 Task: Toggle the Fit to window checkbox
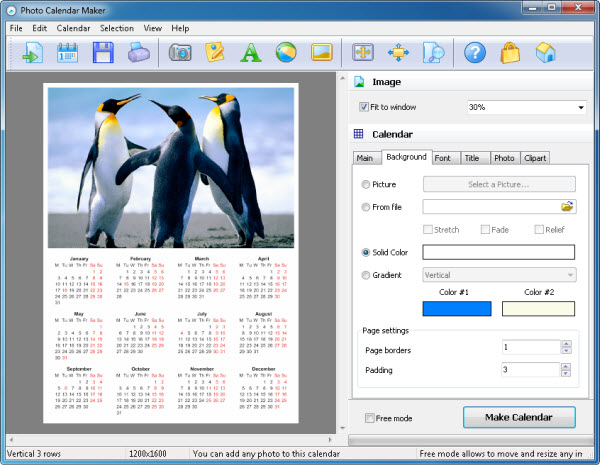click(x=364, y=107)
